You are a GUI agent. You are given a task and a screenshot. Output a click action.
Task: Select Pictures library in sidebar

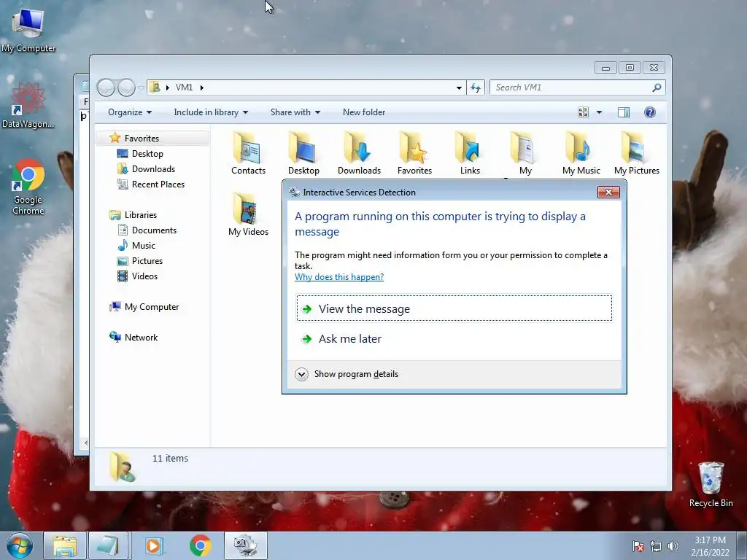pos(147,261)
